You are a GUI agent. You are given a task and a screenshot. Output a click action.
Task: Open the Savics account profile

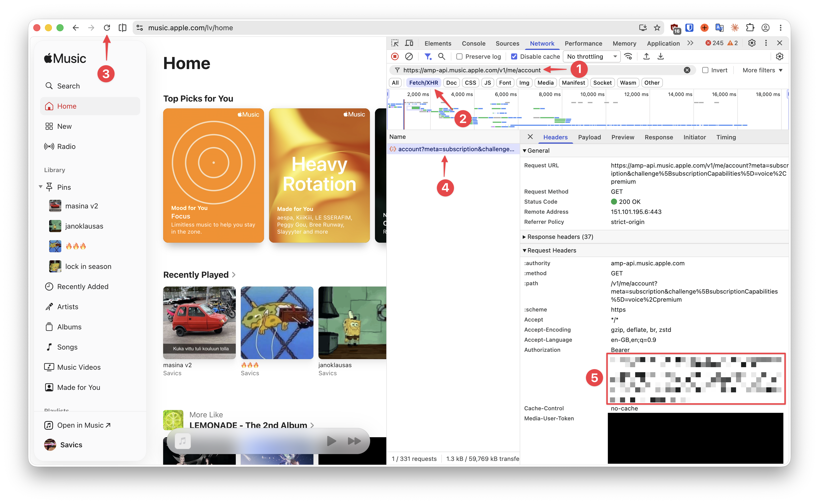point(63,445)
